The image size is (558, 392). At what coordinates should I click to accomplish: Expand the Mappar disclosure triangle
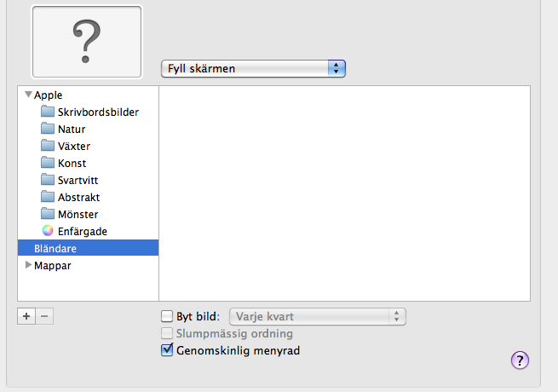pyautogui.click(x=28, y=265)
